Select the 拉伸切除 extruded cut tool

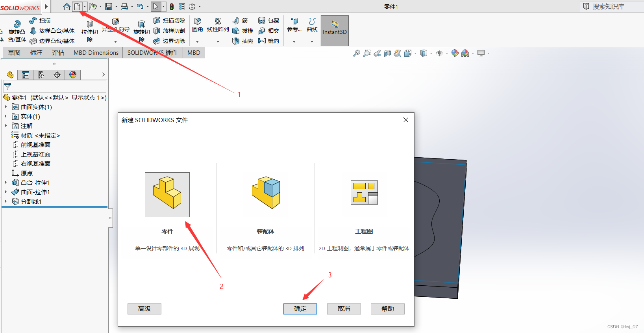(x=90, y=32)
